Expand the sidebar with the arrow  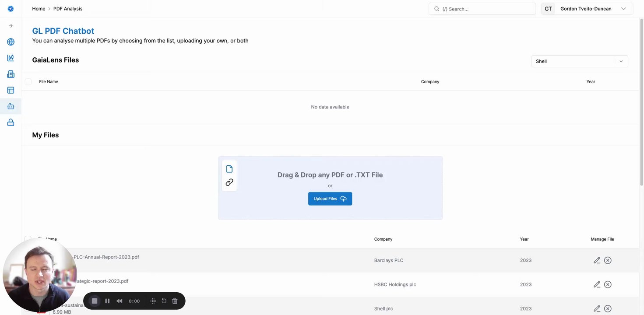pos(11,26)
